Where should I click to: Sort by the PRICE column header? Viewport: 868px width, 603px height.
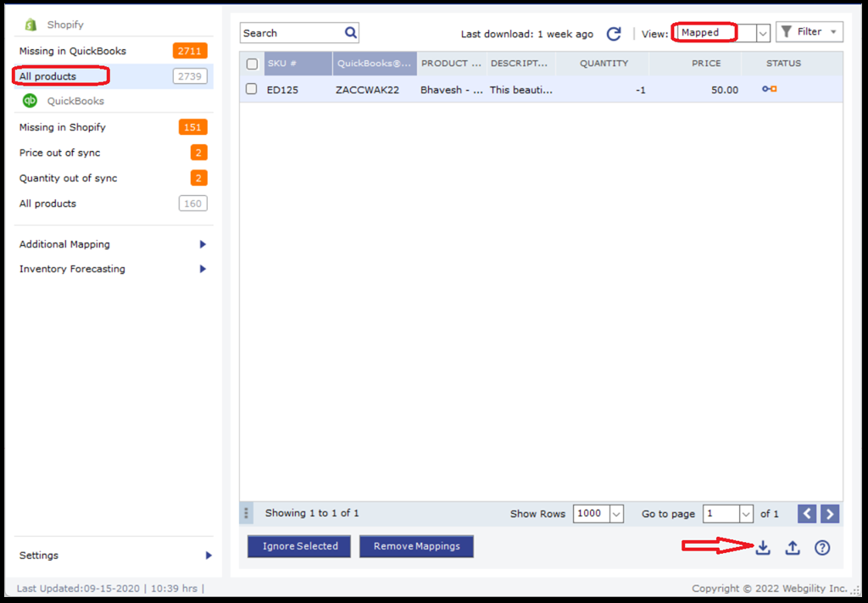[696, 64]
